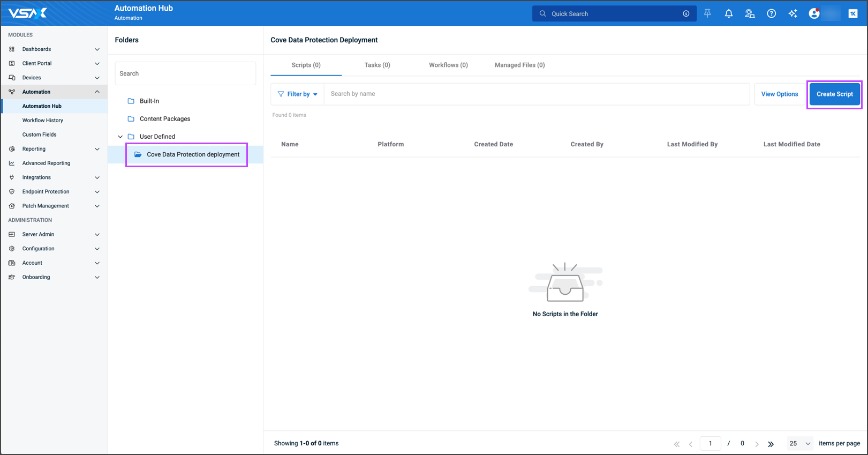Click the VSA X logo
Image resolution: width=868 pixels, height=455 pixels.
pyautogui.click(x=28, y=13)
